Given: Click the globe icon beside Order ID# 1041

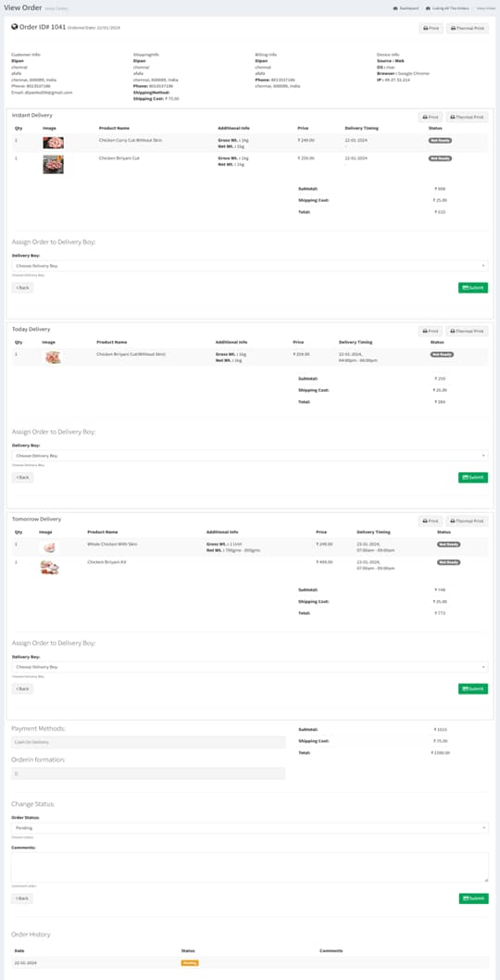Looking at the screenshot, I should point(15,27).
